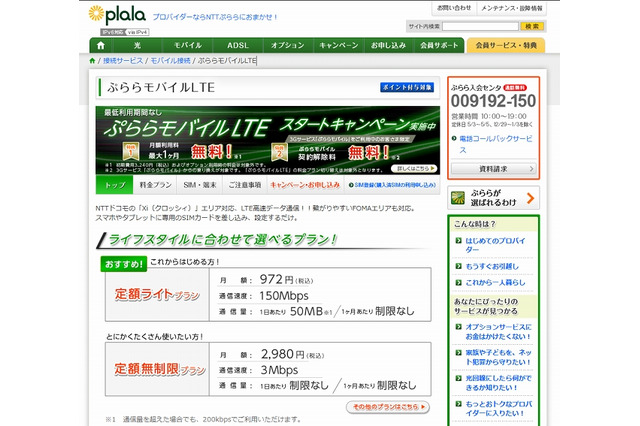Image resolution: width=640 pixels, height=426 pixels.
Task: Open the 会員サポート menu
Action: point(439,45)
